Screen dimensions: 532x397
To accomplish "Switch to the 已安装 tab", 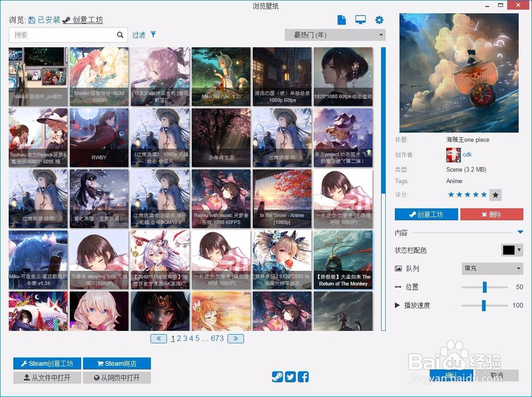I will [45, 20].
